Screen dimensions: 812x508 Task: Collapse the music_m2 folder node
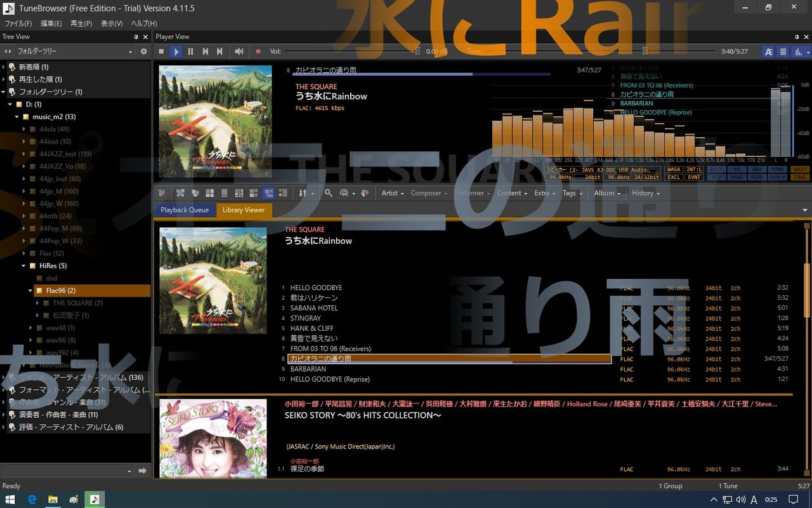(x=17, y=117)
